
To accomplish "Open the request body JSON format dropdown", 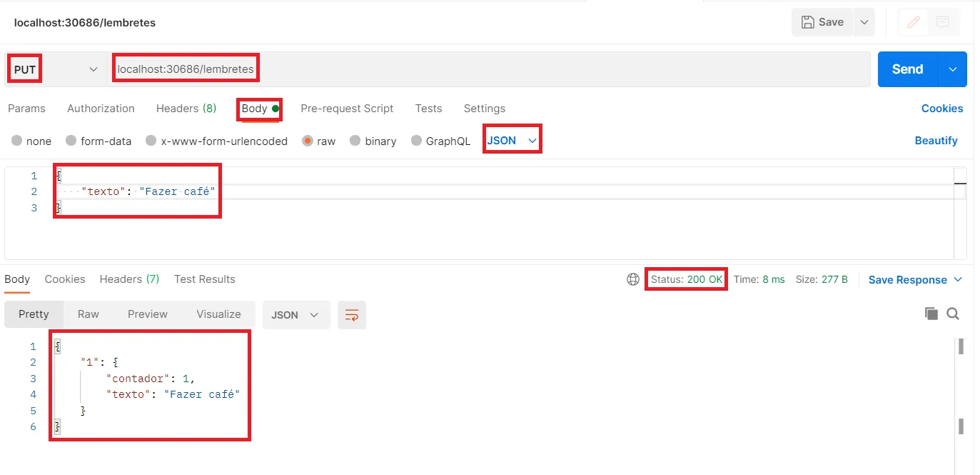I will (512, 141).
